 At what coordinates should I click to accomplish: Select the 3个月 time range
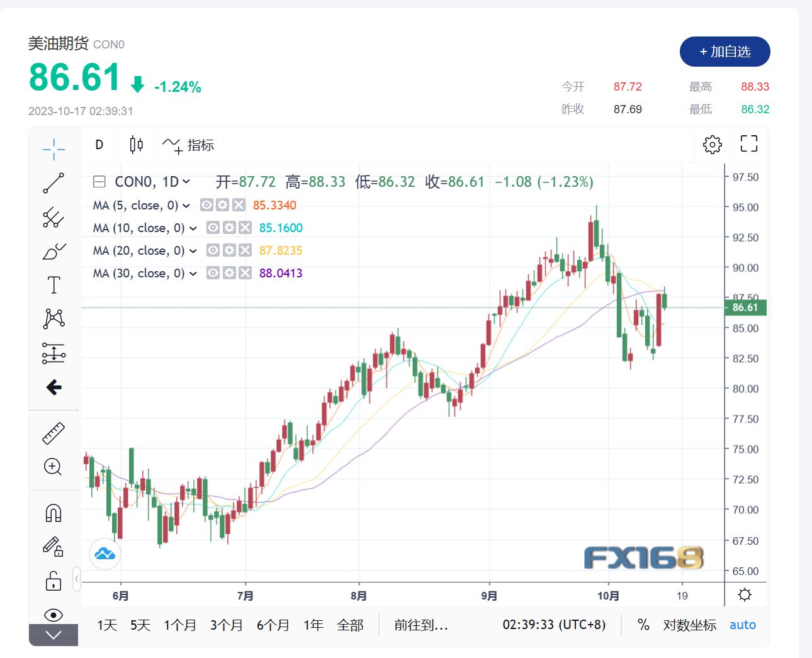(x=226, y=625)
